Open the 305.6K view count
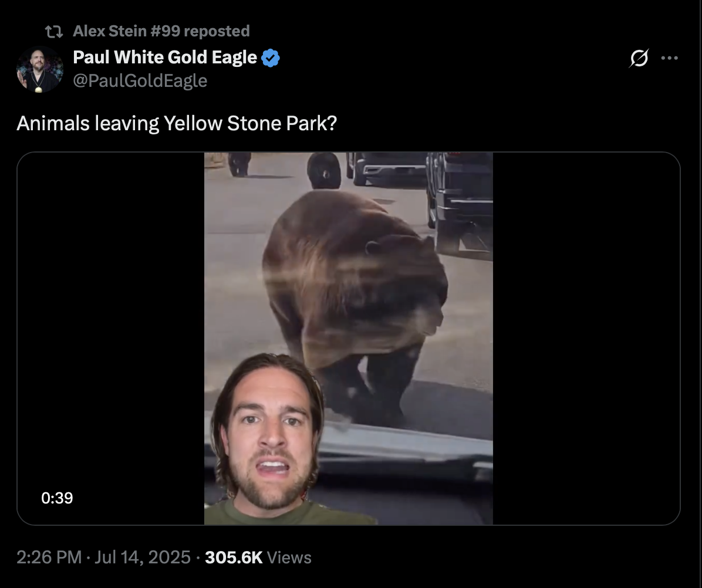Viewport: 702px width, 588px height. pyautogui.click(x=234, y=557)
